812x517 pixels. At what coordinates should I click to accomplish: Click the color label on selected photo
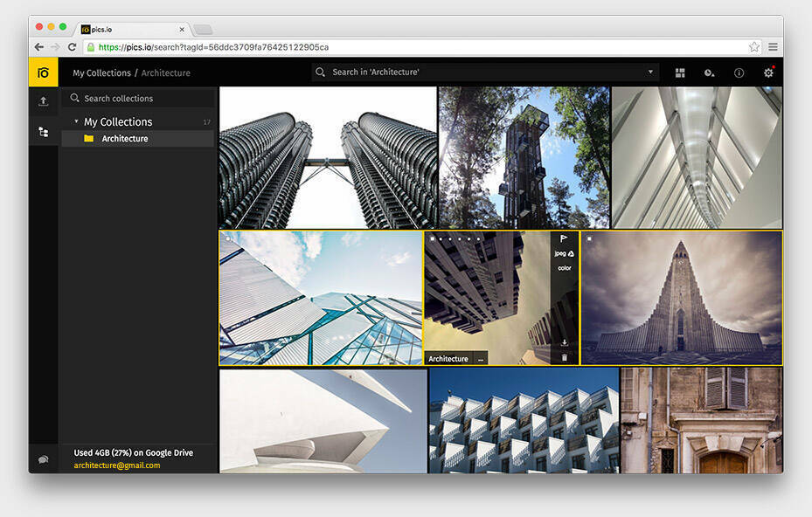pos(565,268)
